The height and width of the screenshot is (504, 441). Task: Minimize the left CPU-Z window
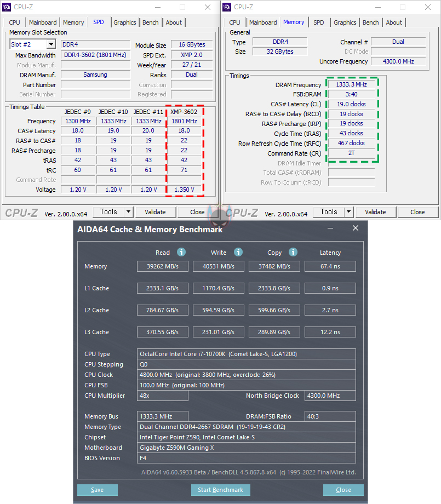158,7
